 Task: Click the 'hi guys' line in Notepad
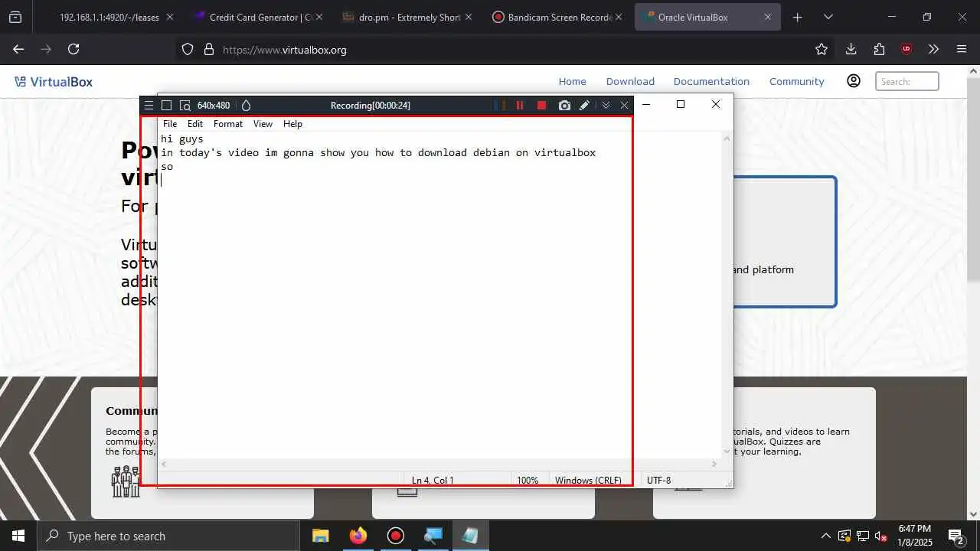(182, 139)
